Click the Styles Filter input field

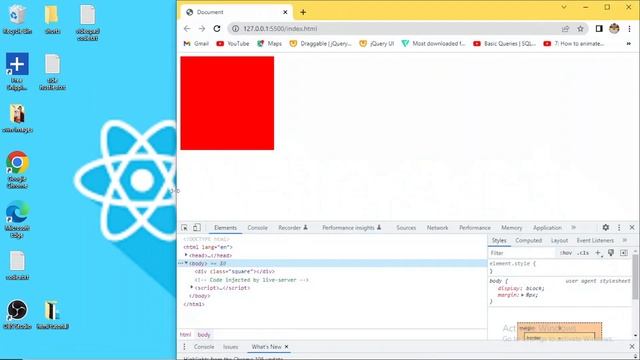522,253
